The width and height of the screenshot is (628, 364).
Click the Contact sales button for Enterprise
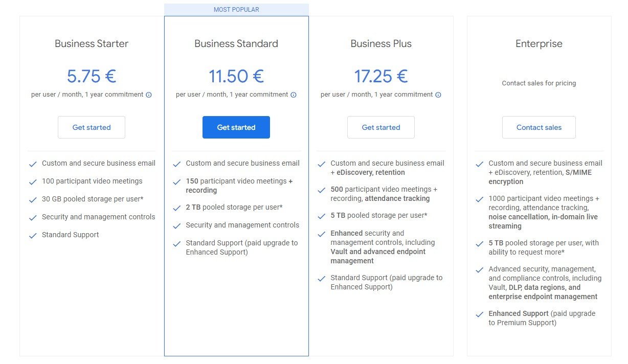[x=539, y=127]
